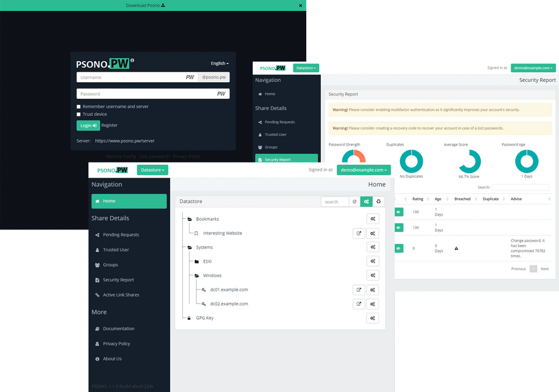Open the English language dropdown on login
The width and height of the screenshot is (559, 392).
220,63
